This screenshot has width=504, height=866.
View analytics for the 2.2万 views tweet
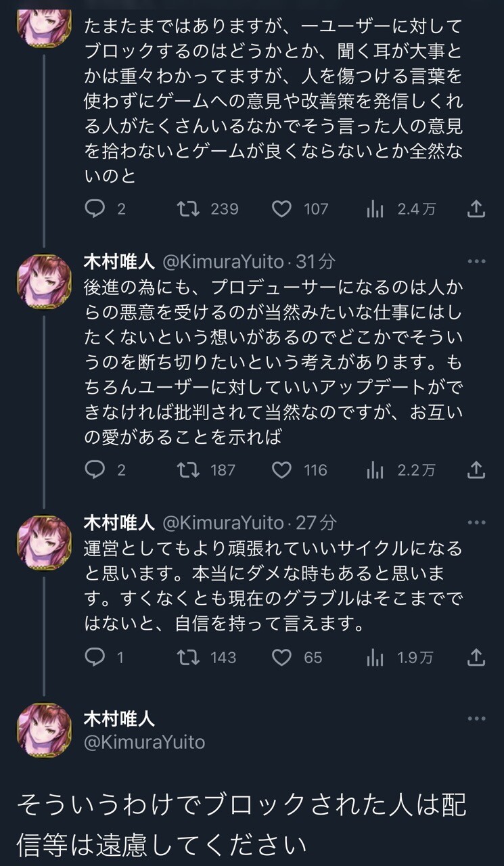click(375, 470)
